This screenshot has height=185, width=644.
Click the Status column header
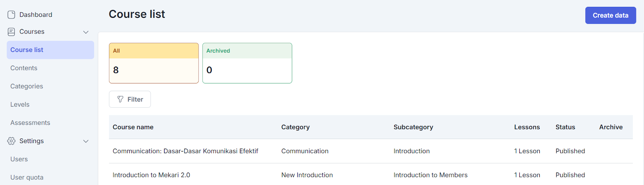[x=565, y=127]
